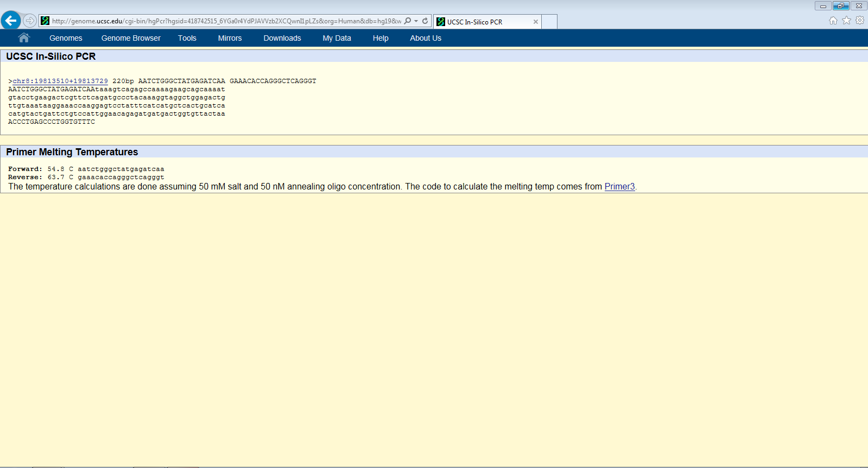Screen dimensions: 868x468
Task: Open the Genomes menu
Action: [x=66, y=38]
